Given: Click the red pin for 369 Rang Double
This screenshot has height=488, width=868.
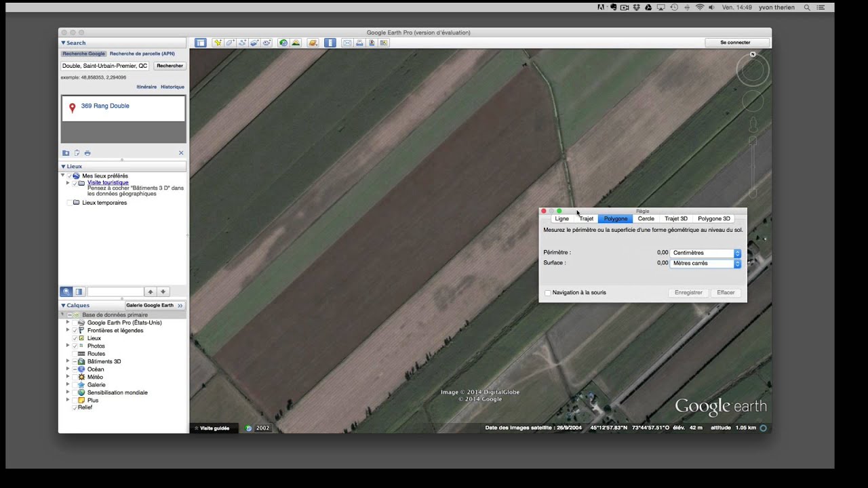Looking at the screenshot, I should tap(73, 108).
